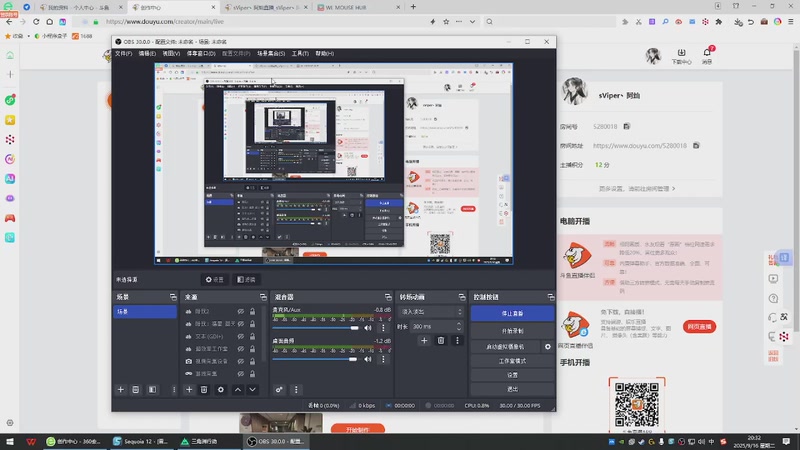The height and width of the screenshot is (450, 800).
Task: Open mixer panel three-dot menu at bottom
Action: coord(296,390)
